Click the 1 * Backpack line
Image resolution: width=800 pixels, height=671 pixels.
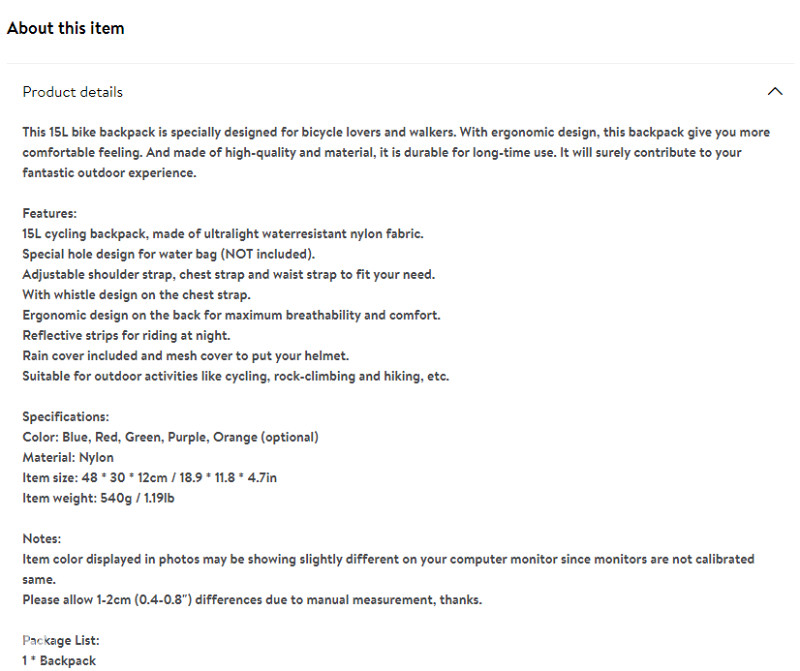[x=59, y=660]
